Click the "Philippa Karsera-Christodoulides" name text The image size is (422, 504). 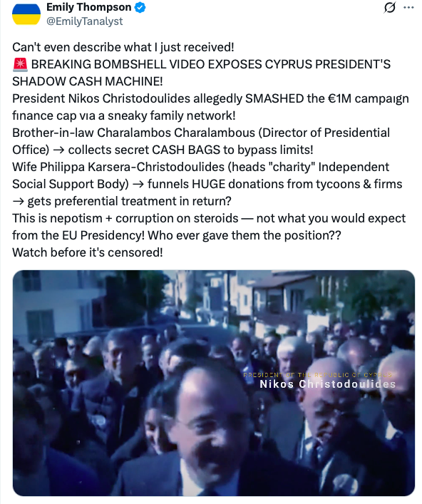132,167
